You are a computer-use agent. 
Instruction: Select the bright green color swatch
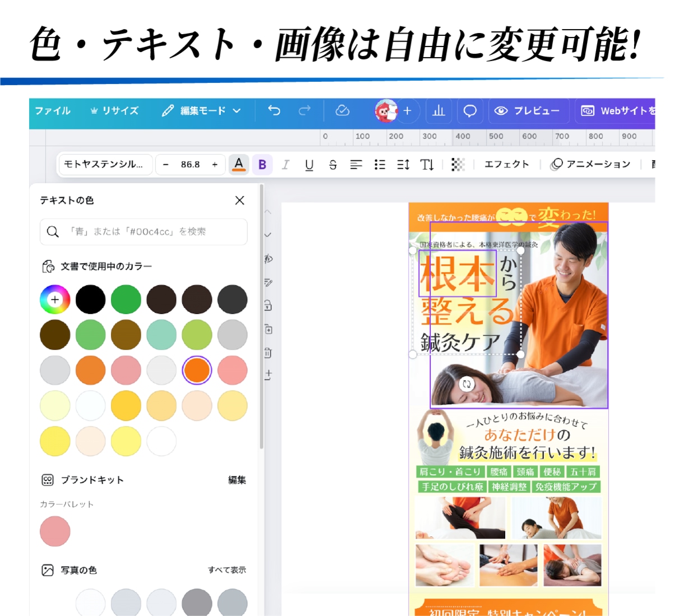(126, 299)
